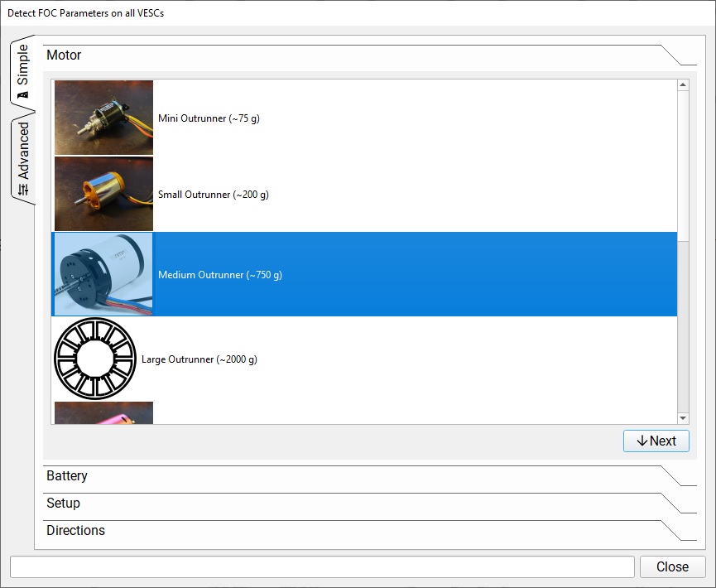Expand the Directions section
This screenshot has height=588, width=716.
[x=370, y=531]
